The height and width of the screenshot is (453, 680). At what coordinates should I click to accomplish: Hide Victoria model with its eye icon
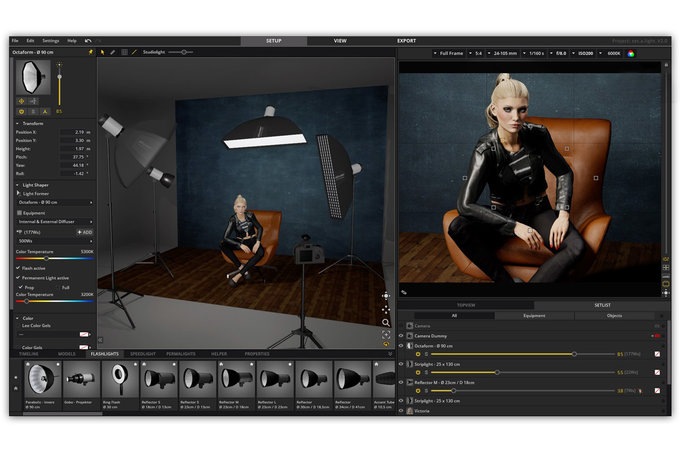401,411
